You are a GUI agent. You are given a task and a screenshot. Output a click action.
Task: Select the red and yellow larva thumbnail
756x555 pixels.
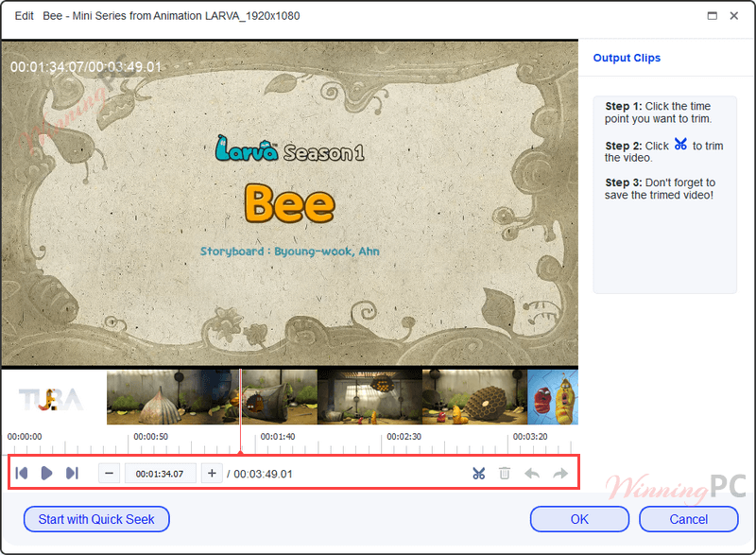click(x=553, y=397)
